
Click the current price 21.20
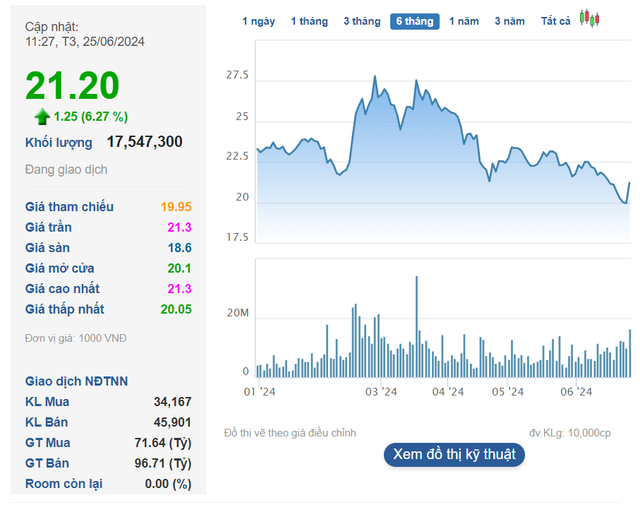pos(72,86)
